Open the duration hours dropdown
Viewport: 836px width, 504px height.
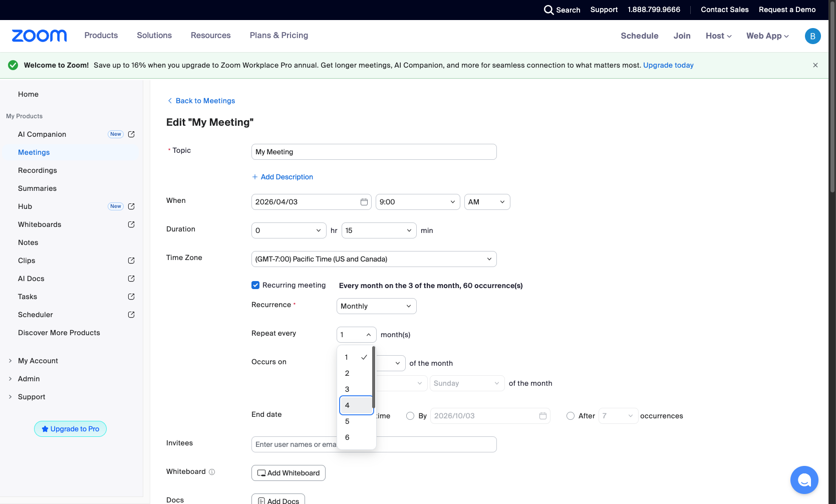[289, 230]
